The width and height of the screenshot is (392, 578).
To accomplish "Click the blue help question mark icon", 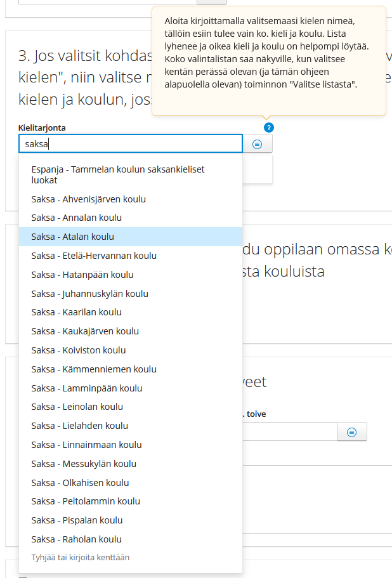I will click(269, 128).
